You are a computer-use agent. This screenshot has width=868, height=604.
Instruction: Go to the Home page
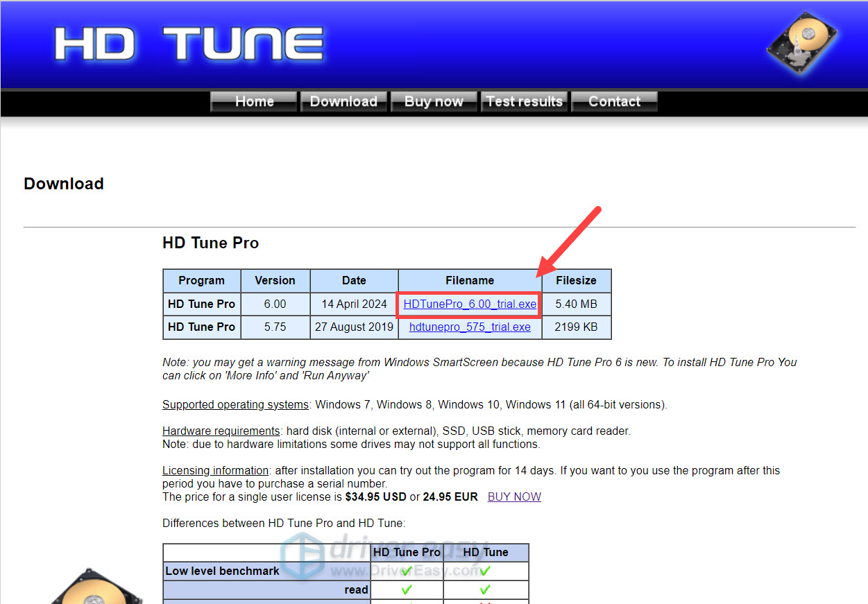pyautogui.click(x=254, y=101)
